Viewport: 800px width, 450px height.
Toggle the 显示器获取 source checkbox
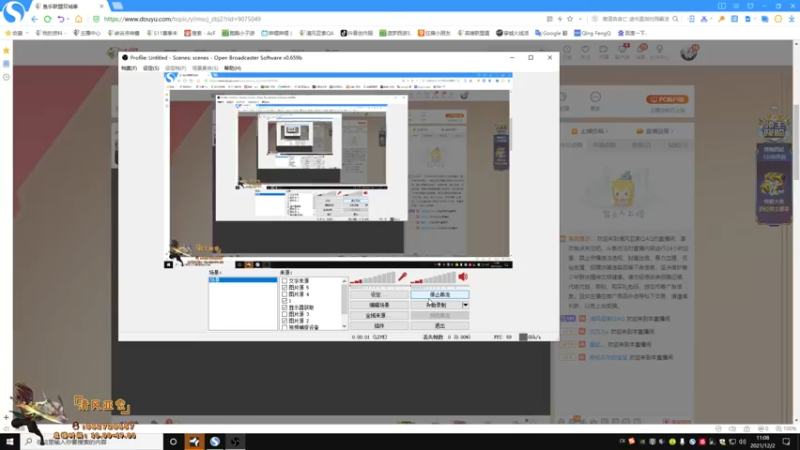click(285, 308)
